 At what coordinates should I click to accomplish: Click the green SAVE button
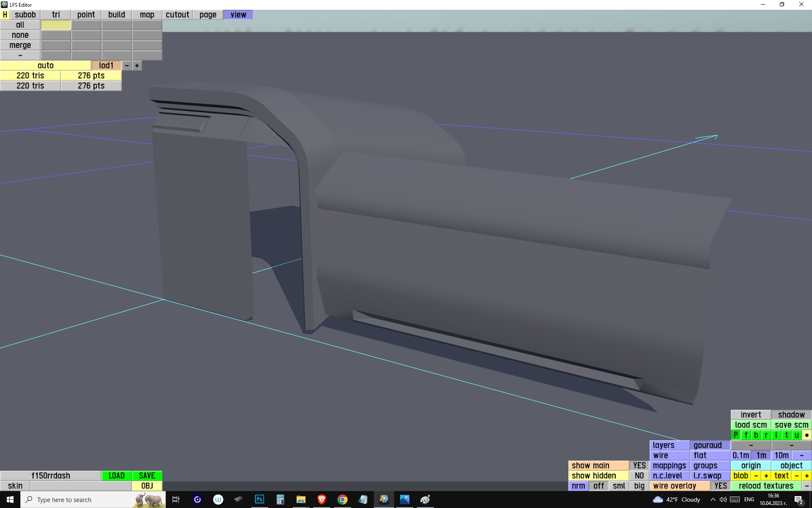point(147,476)
